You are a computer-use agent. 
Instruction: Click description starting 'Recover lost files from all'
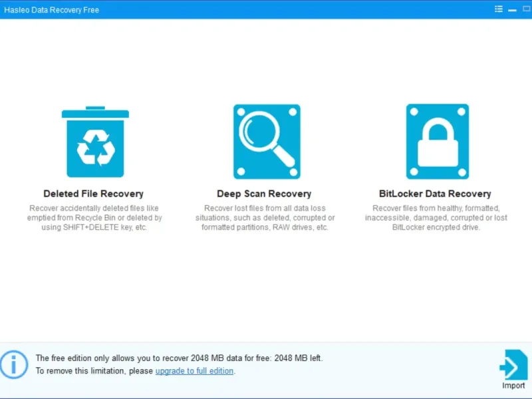point(265,217)
